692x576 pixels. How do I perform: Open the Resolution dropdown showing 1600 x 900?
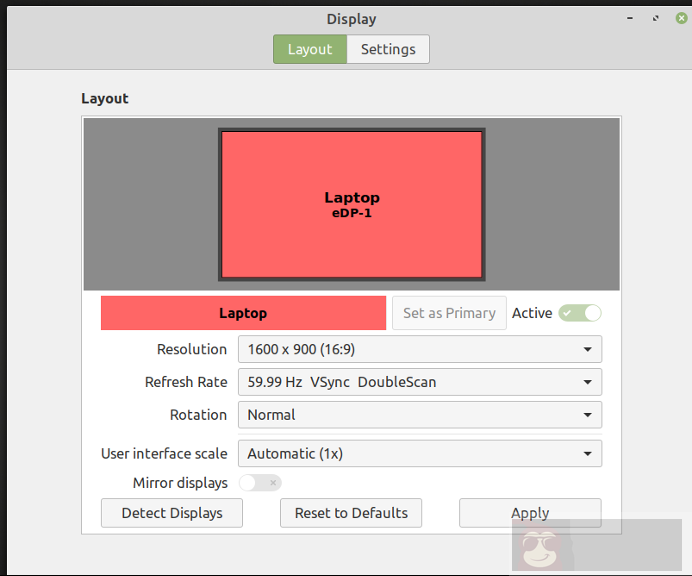point(419,349)
